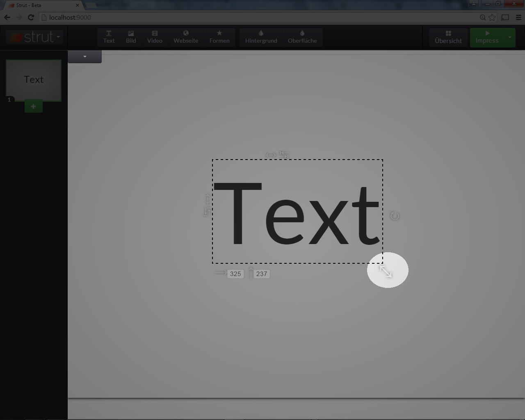Click the Text insert tool
Screen dimensions: 525x420
[109, 37]
